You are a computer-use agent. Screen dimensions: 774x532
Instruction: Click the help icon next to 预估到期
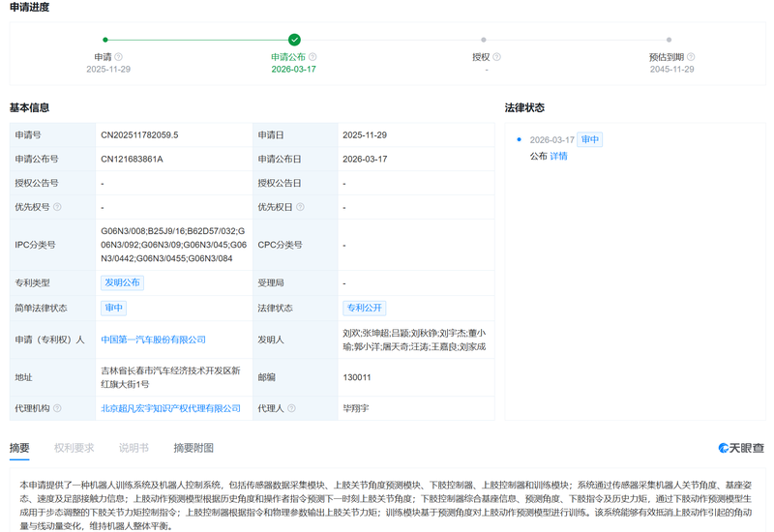tap(691, 57)
